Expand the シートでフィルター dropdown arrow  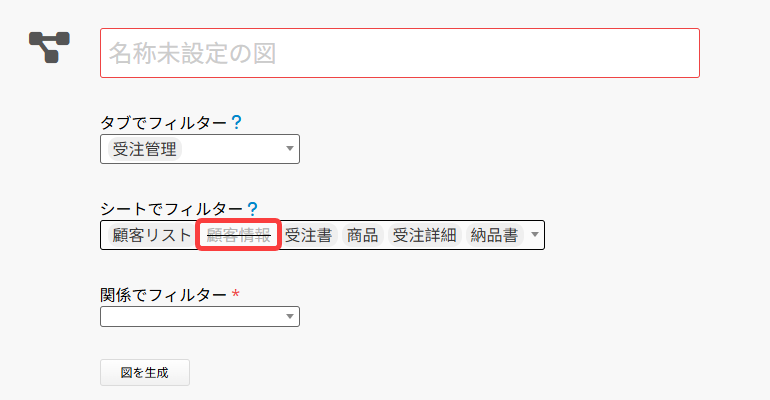pos(536,236)
